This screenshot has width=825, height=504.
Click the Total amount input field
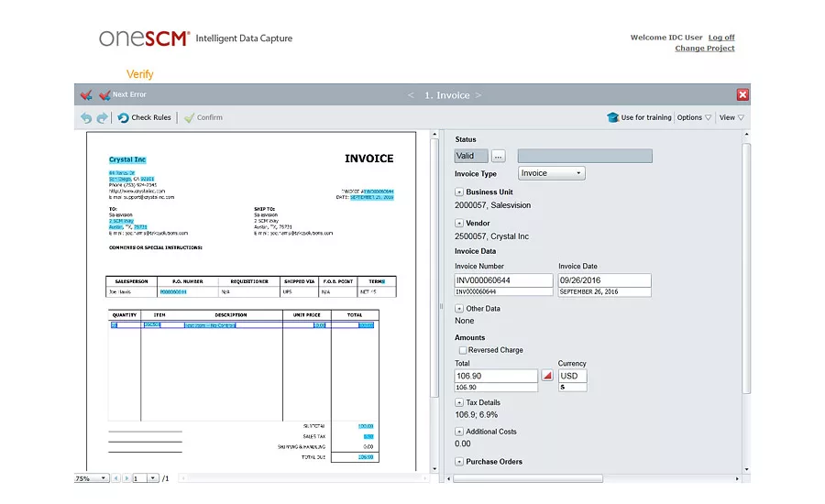pyautogui.click(x=496, y=376)
